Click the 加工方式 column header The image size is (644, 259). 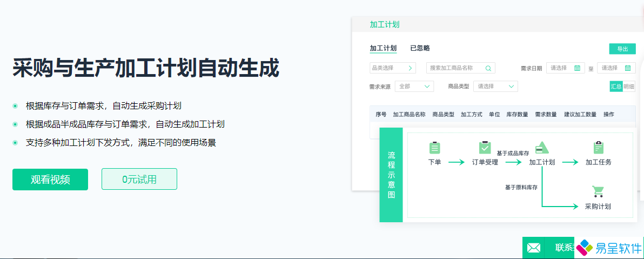472,115
